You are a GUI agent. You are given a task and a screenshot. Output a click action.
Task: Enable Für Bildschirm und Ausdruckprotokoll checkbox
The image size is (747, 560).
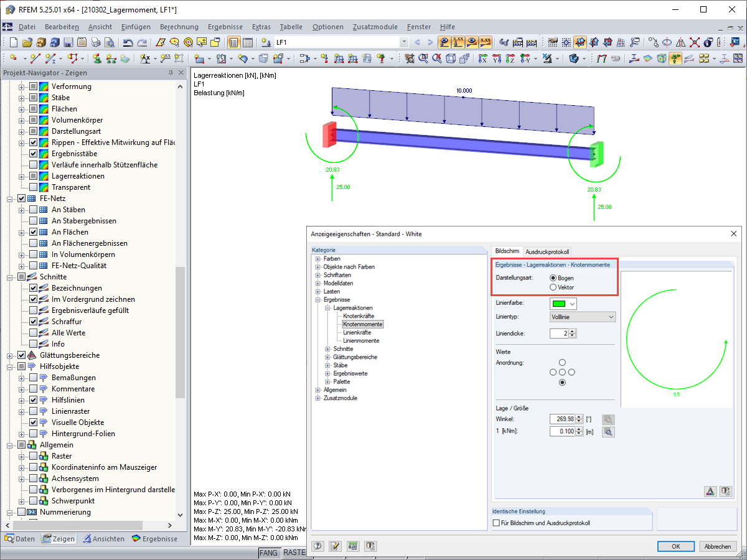496,523
